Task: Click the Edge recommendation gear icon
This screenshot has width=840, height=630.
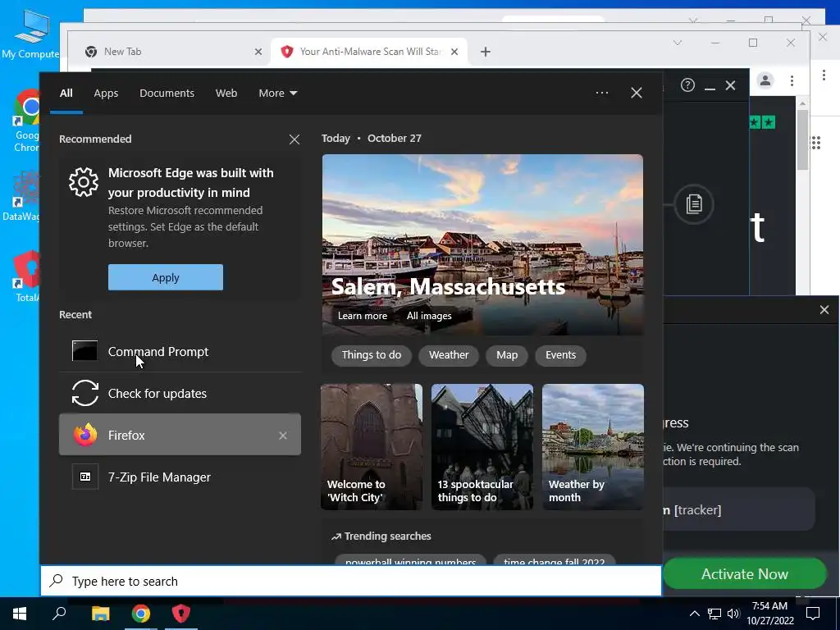Action: pyautogui.click(x=84, y=182)
